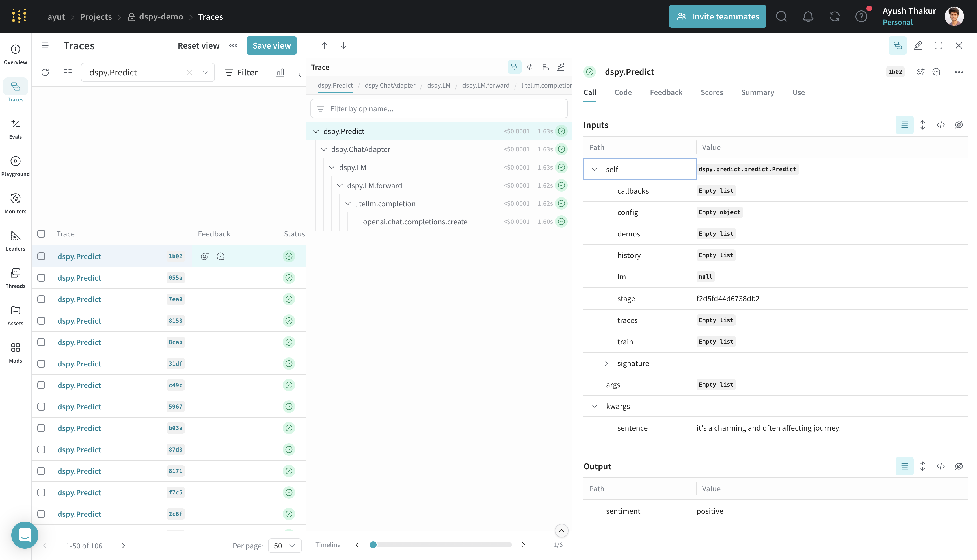Add note in dspy.Predict call header

click(x=937, y=71)
